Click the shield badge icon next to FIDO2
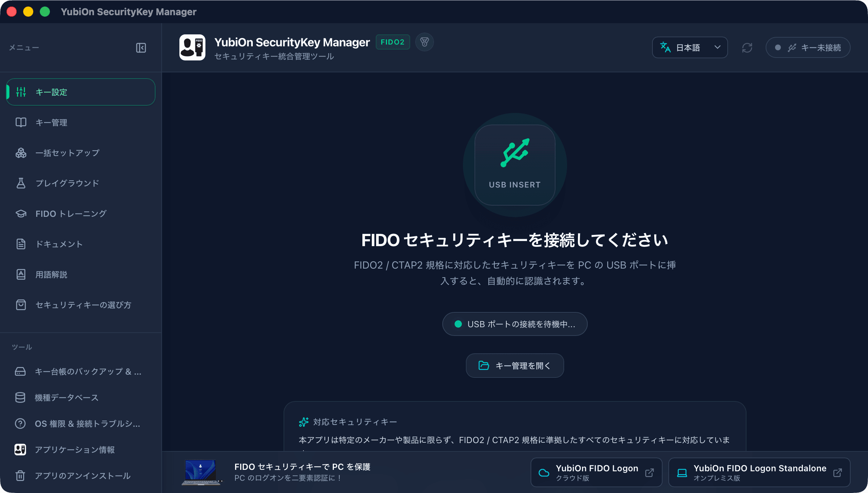Viewport: 868px width, 493px height. tap(425, 42)
